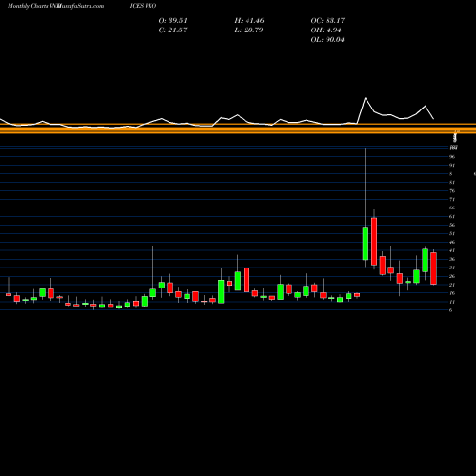Click the last red candle at chart's end
Viewport: 476px width, 476px height.
pos(433,268)
